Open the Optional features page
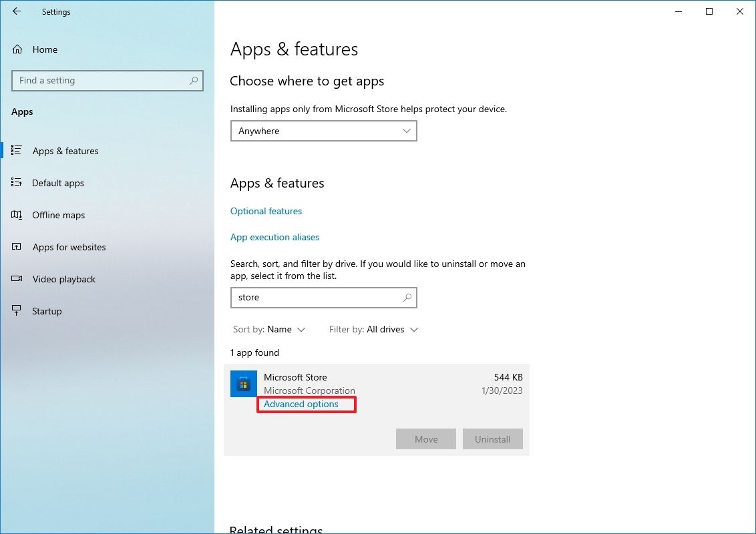Image resolution: width=756 pixels, height=534 pixels. click(266, 211)
